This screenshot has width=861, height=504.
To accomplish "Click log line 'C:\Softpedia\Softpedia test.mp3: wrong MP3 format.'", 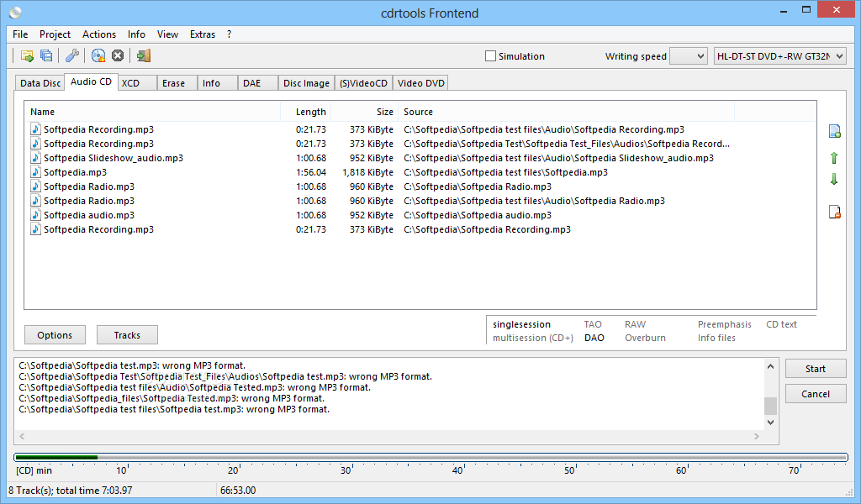I will pos(132,365).
